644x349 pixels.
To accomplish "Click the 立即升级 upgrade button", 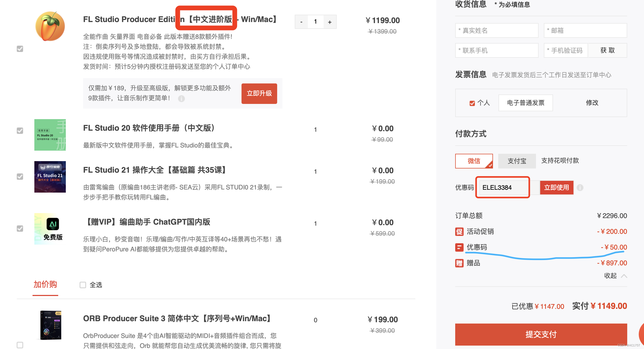I will 259,93.
